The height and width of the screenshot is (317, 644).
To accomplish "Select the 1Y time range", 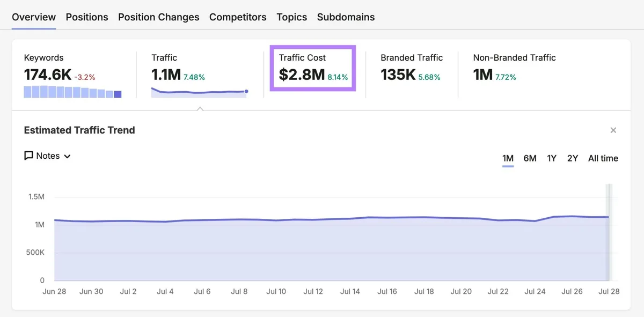I will point(552,158).
